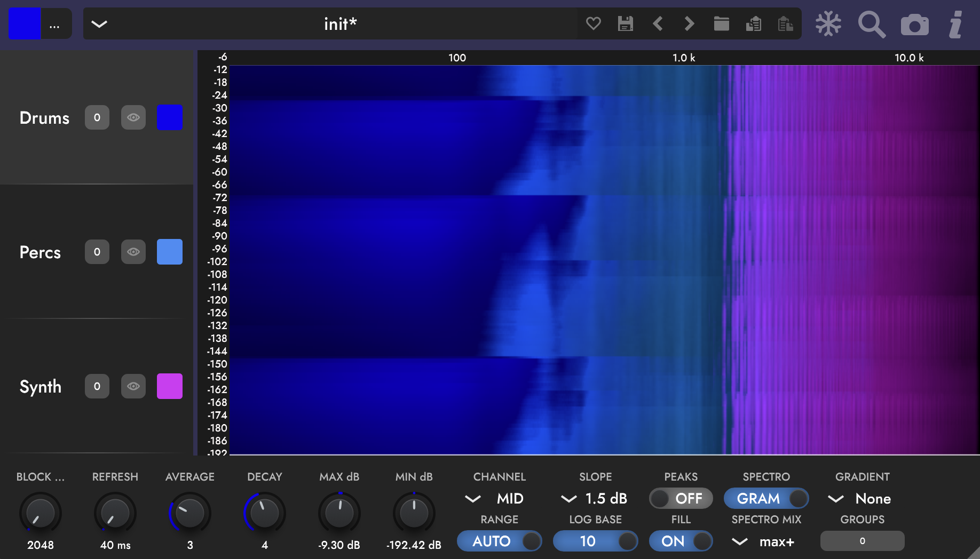Browse presets using the folder icon

coord(721,23)
